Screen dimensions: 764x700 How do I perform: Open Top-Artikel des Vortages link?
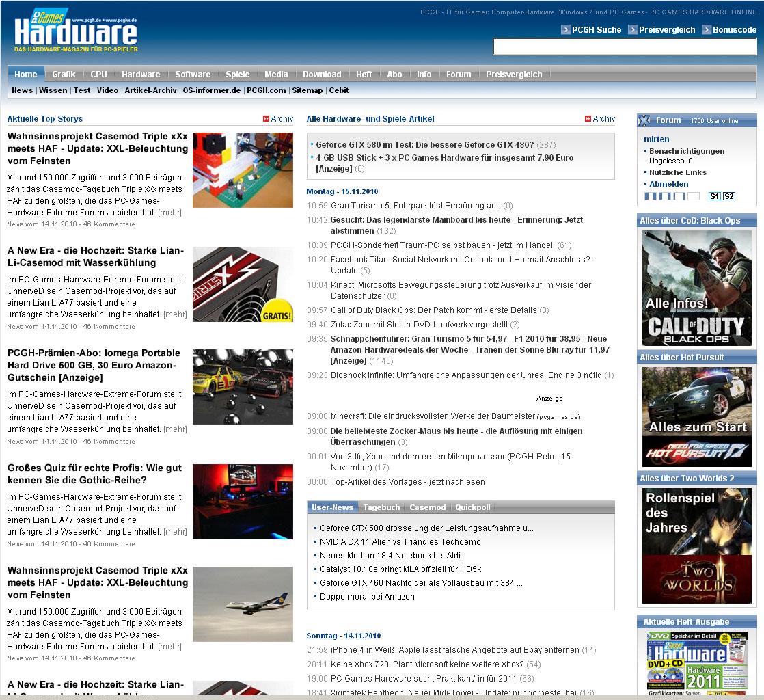click(x=407, y=482)
